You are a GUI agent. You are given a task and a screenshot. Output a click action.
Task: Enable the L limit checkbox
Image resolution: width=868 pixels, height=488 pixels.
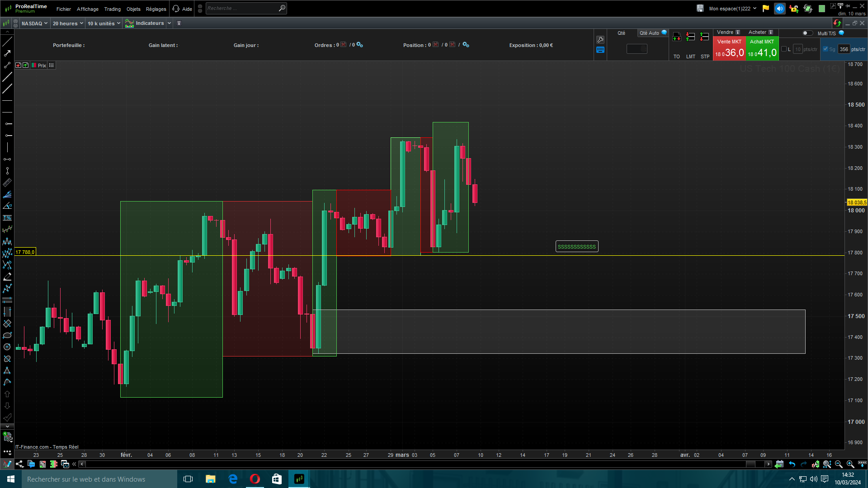click(x=784, y=49)
